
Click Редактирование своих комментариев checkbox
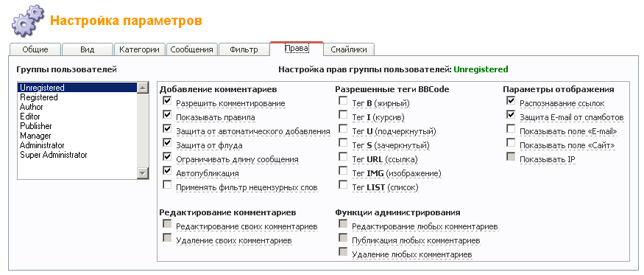(167, 224)
